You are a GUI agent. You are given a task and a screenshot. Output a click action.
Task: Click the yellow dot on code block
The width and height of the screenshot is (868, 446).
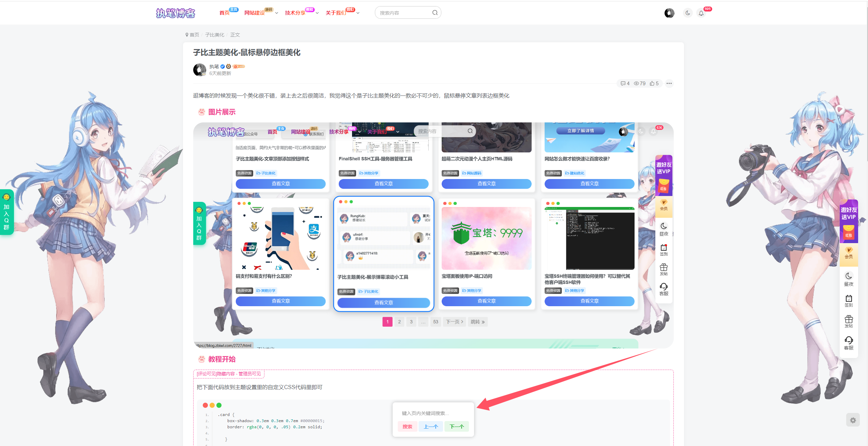pyautogui.click(x=212, y=405)
